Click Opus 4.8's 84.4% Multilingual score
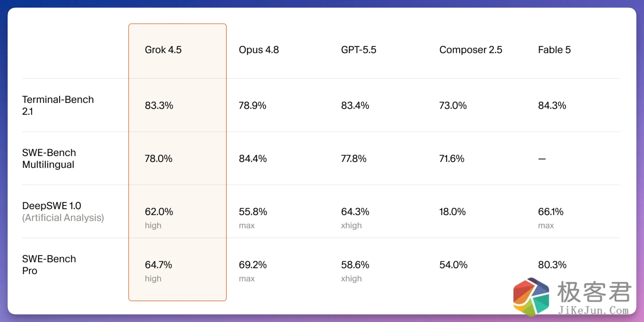This screenshot has width=644, height=322. pos(253,158)
